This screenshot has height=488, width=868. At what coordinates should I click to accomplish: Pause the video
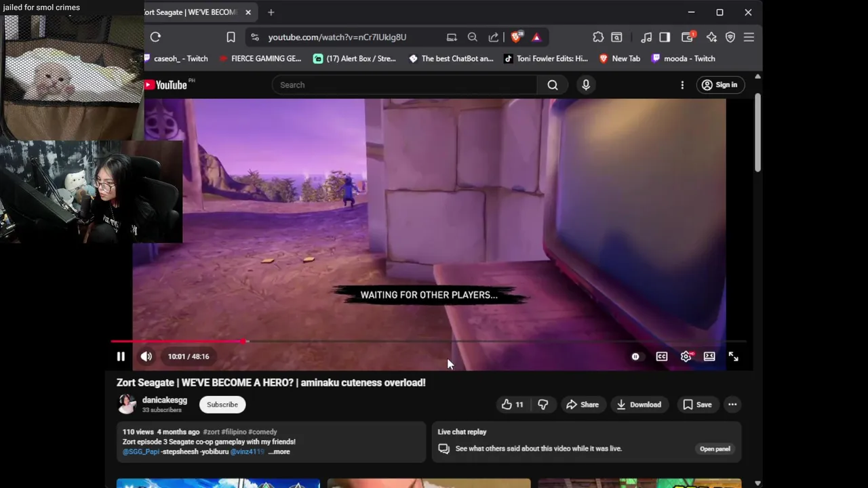(x=121, y=357)
